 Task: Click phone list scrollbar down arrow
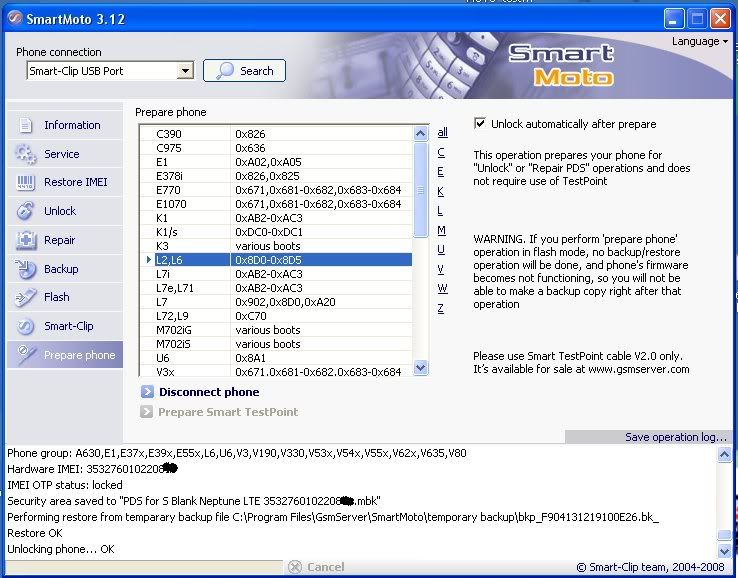coord(420,368)
